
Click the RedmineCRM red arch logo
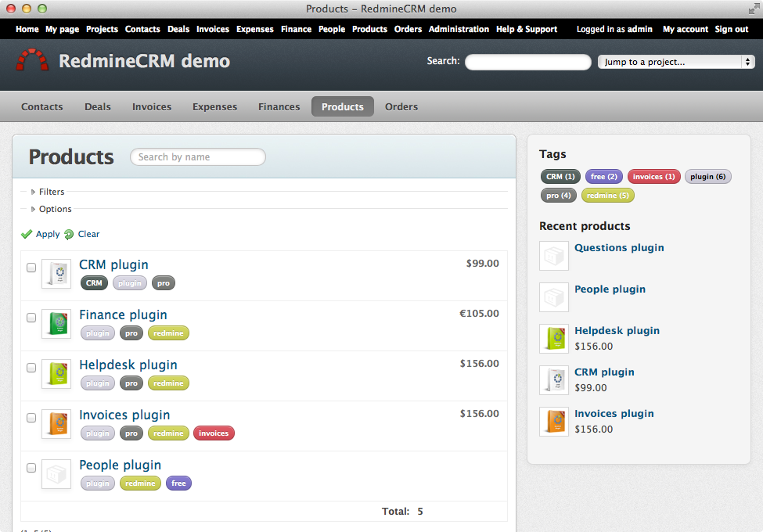32,60
